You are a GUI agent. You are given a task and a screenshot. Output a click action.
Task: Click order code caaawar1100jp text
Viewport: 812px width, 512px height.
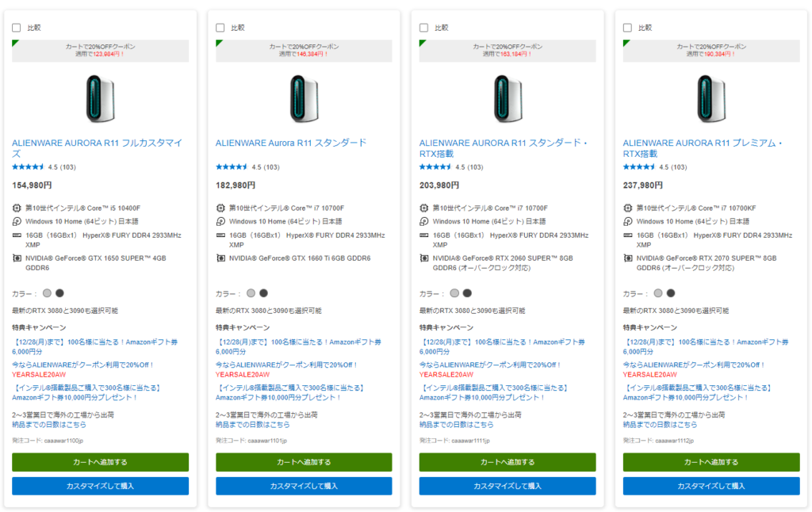(x=63, y=441)
